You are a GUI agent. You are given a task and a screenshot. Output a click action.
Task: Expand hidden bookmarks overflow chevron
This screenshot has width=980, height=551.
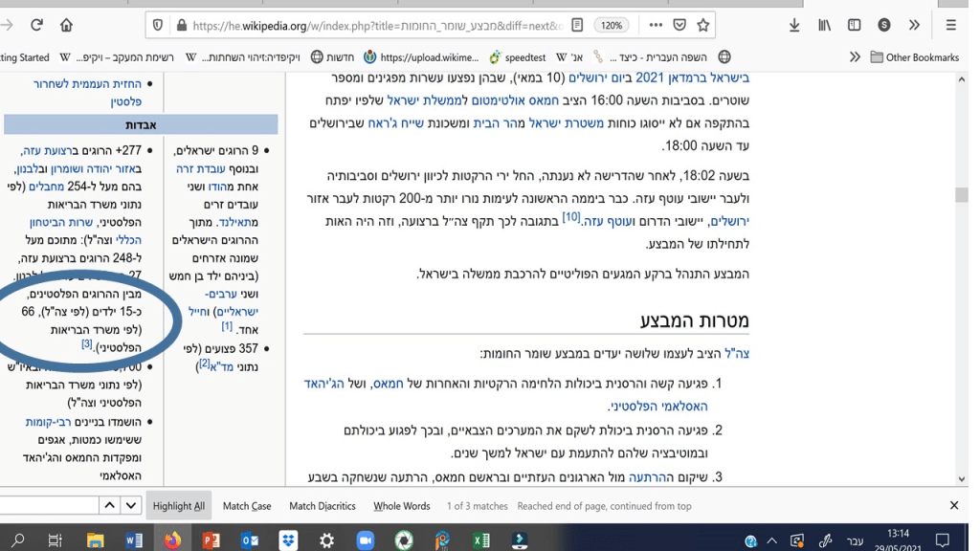855,57
